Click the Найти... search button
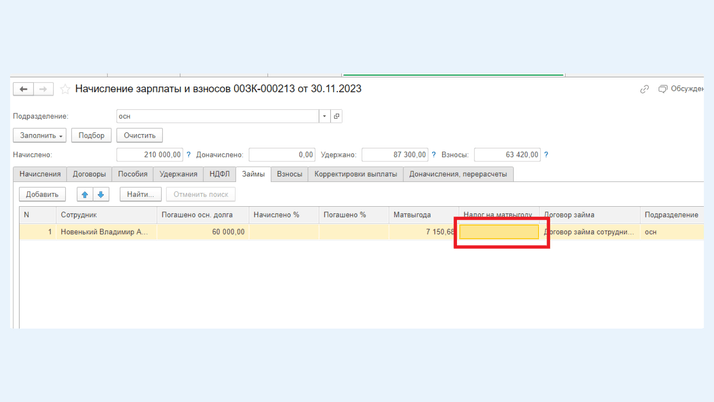Image resolution: width=714 pixels, height=402 pixels. (140, 194)
